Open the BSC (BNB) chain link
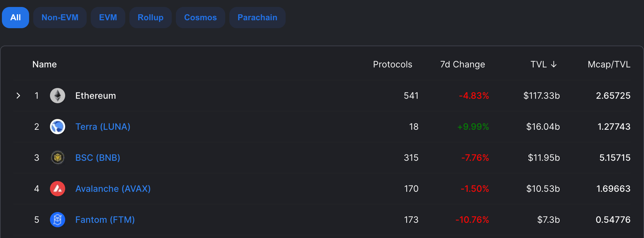This screenshot has height=238, width=644. click(98, 158)
